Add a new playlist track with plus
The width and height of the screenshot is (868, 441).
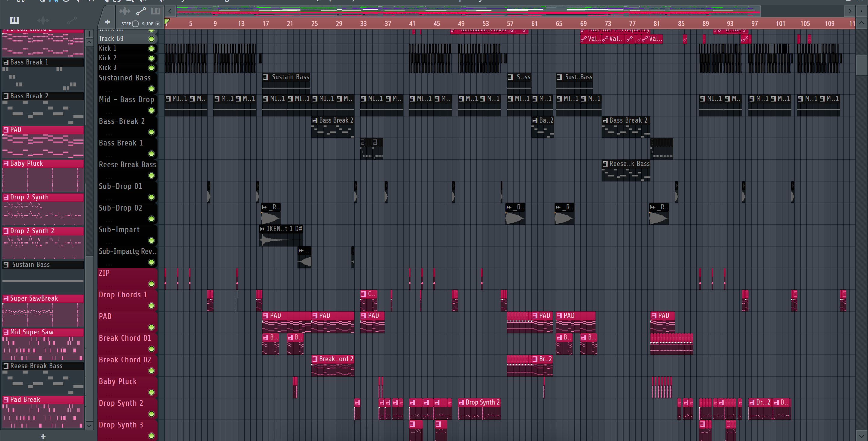tap(108, 22)
